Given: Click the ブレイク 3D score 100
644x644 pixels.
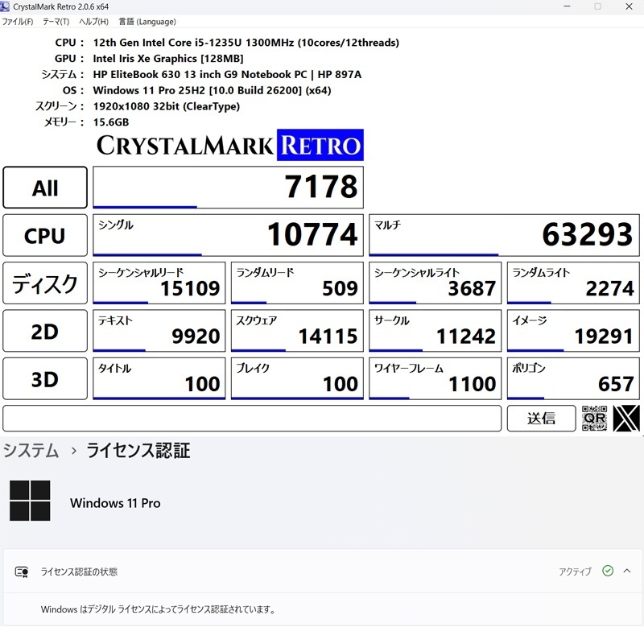Looking at the screenshot, I should point(297,378).
